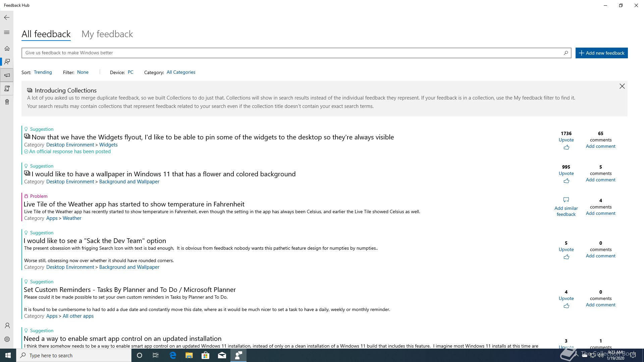
Task: Open Cortana from the taskbar
Action: pyautogui.click(x=140, y=355)
